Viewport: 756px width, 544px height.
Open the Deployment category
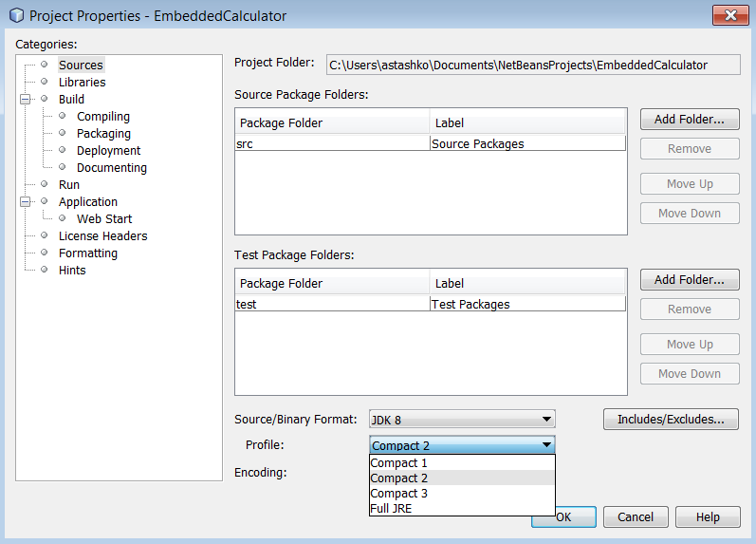[x=108, y=151]
